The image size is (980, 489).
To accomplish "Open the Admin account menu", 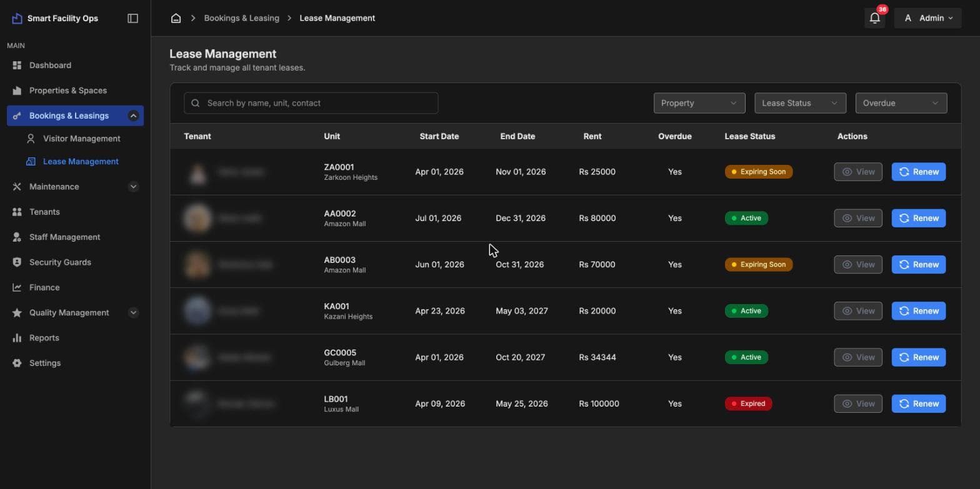I will (927, 18).
